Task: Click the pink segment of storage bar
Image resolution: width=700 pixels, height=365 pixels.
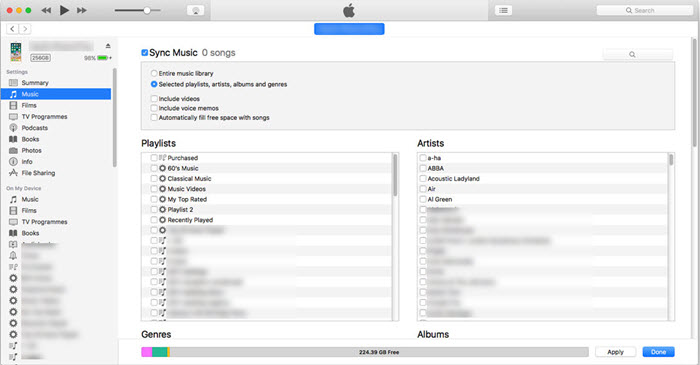Action: pos(146,352)
